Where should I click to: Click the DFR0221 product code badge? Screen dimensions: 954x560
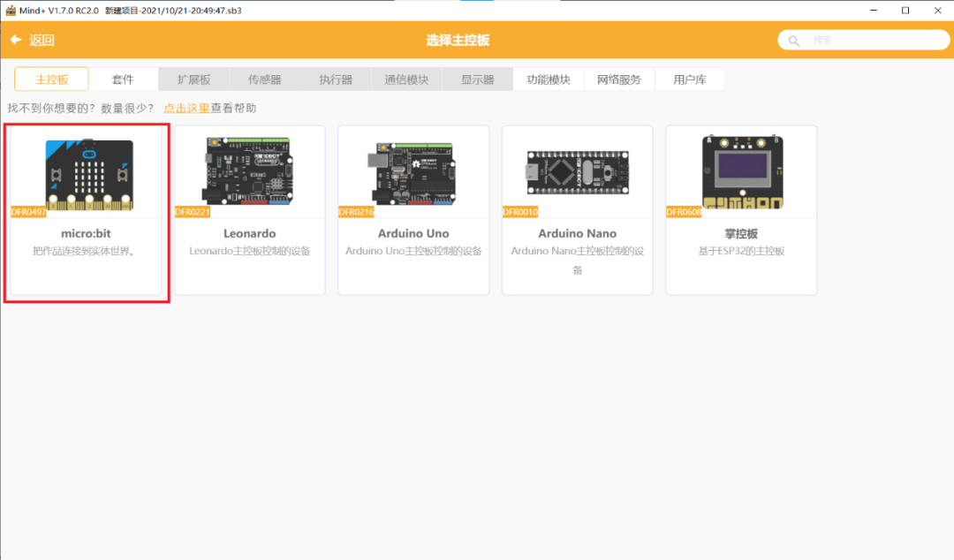pyautogui.click(x=193, y=212)
